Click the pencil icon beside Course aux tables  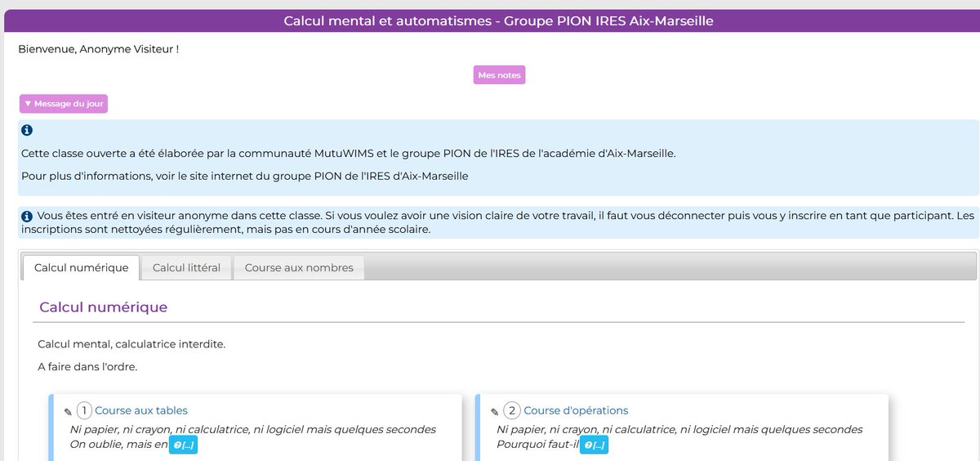click(68, 412)
